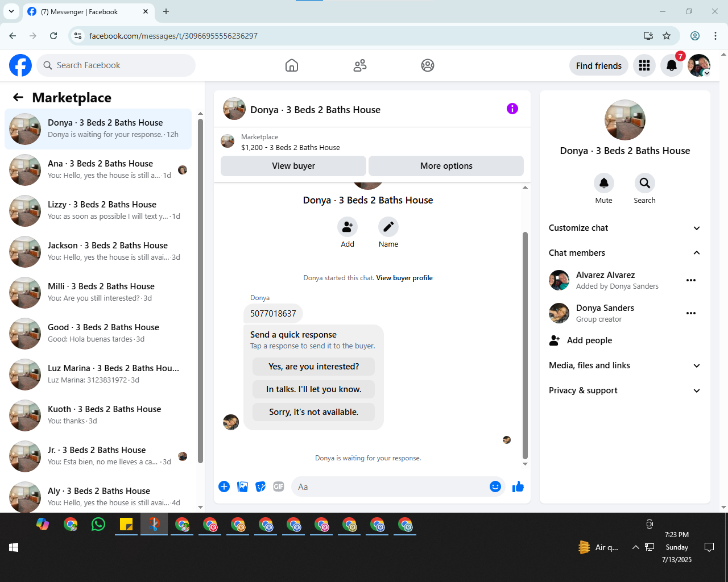Open the Friends icon in top navigation

(360, 65)
